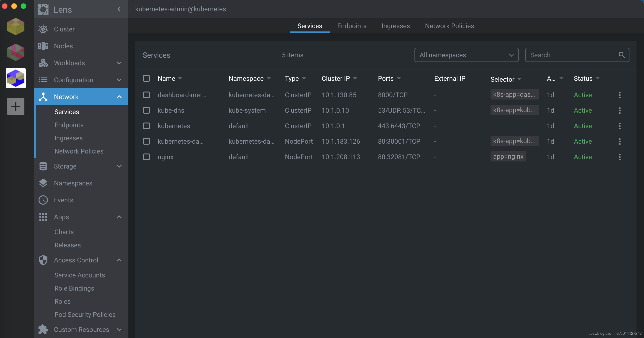Expand the Storage section chevron
This screenshot has width=644, height=338.
[119, 166]
